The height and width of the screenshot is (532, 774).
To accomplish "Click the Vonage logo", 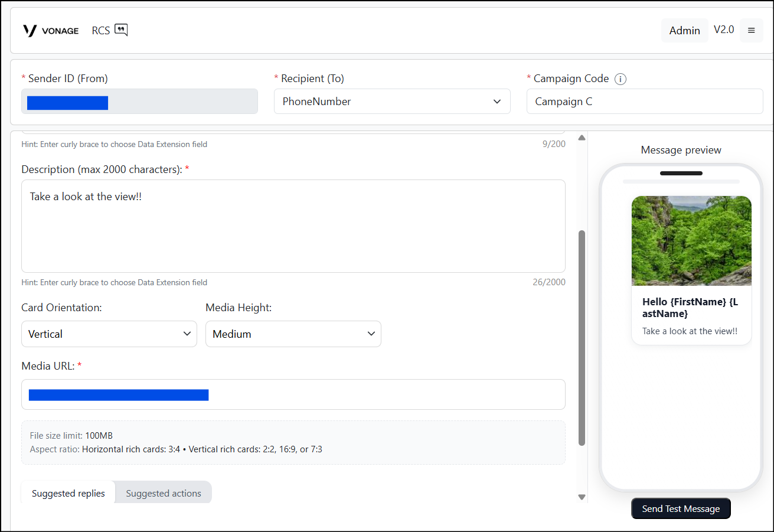I will (x=51, y=31).
